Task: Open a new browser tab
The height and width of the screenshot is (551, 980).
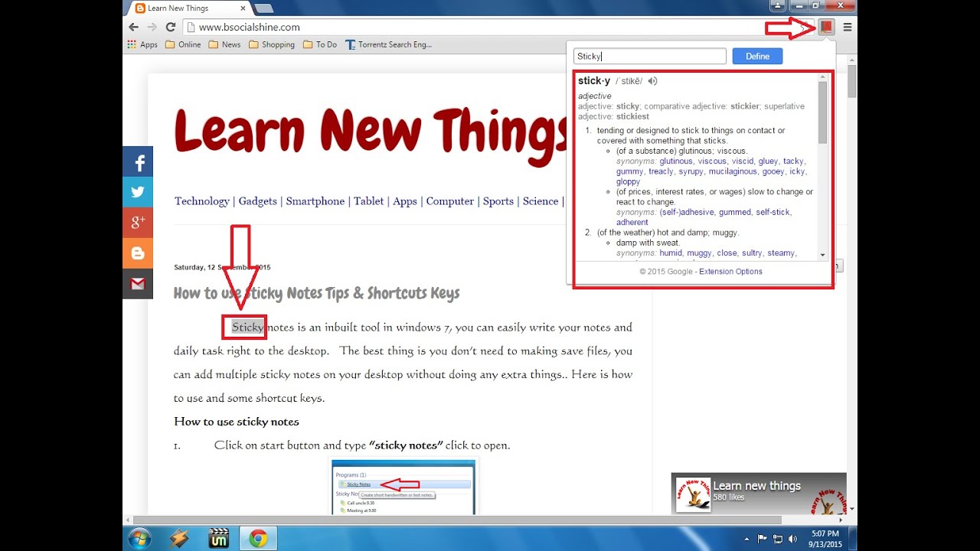Action: (x=263, y=8)
